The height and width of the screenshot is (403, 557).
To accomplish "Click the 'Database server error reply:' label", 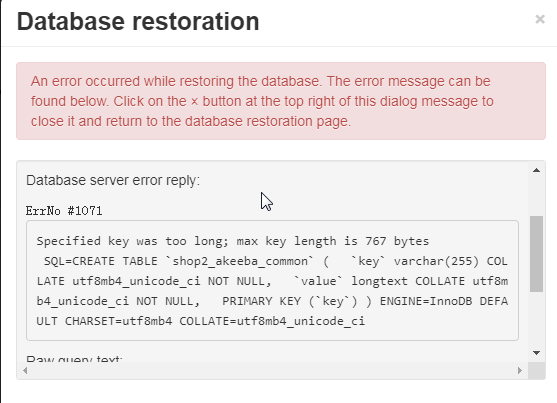I will (x=113, y=180).
